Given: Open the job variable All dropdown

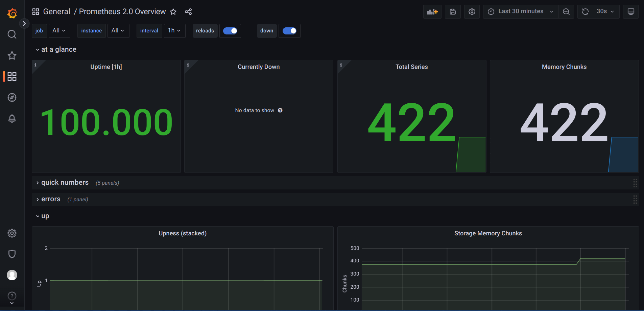Looking at the screenshot, I should pyautogui.click(x=59, y=31).
